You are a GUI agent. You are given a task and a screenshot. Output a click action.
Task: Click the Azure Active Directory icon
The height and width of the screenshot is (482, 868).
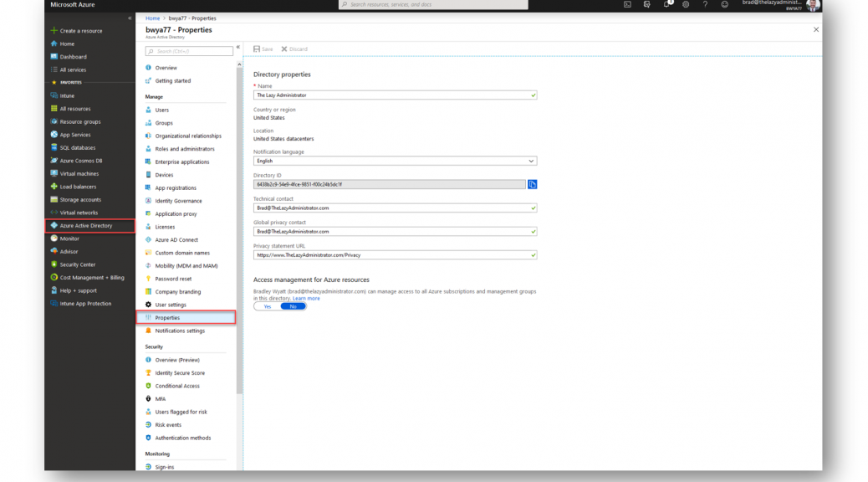tap(54, 225)
